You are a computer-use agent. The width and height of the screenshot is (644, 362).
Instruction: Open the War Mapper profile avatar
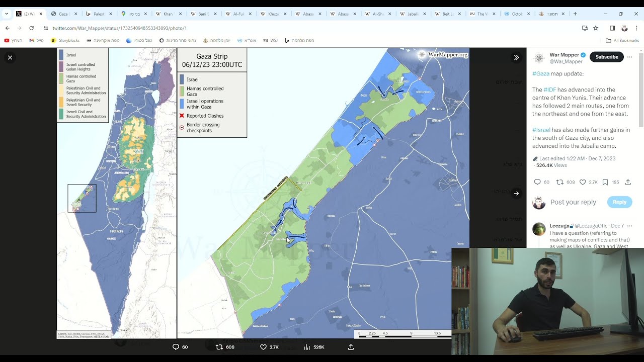[x=539, y=58]
